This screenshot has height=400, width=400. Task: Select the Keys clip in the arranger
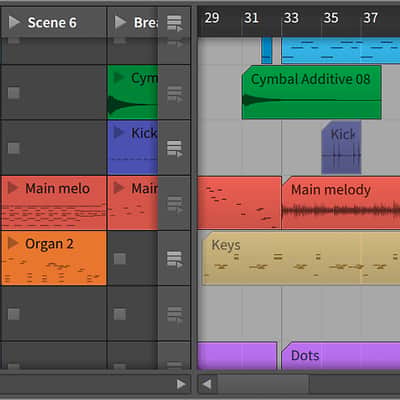[301, 258]
